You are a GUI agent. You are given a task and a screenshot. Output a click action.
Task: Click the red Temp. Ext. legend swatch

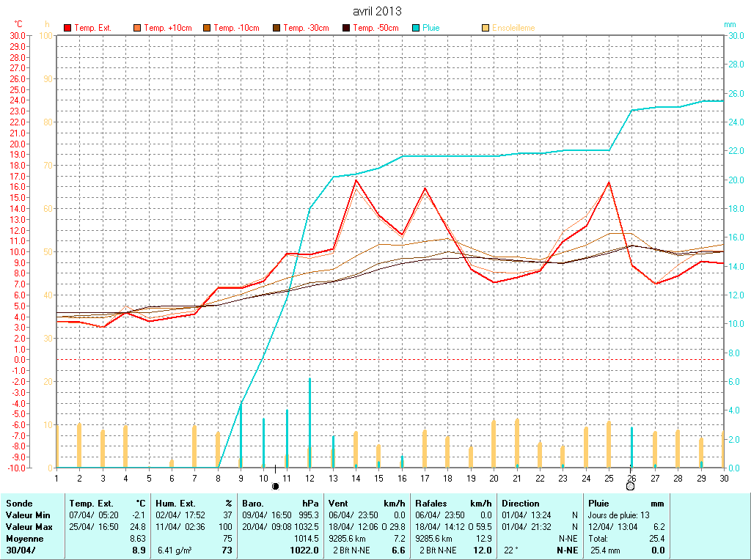pos(68,28)
